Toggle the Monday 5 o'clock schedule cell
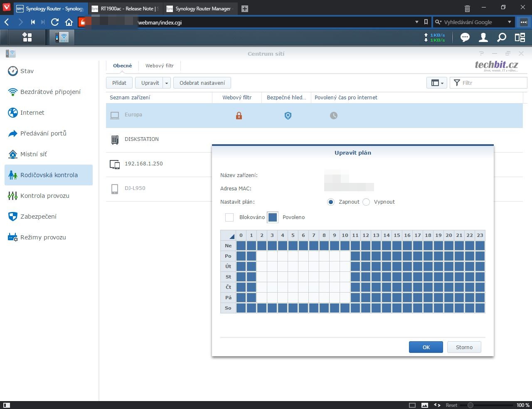 (293, 256)
